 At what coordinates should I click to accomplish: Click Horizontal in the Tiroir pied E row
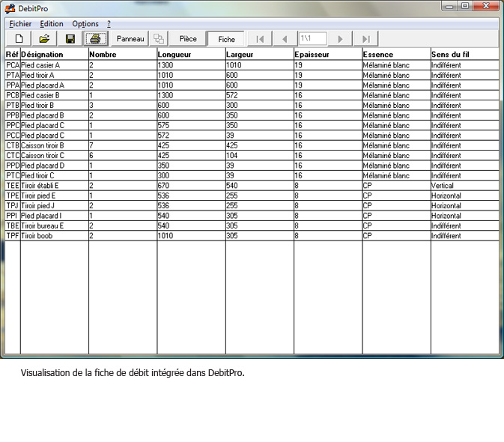(x=465, y=196)
